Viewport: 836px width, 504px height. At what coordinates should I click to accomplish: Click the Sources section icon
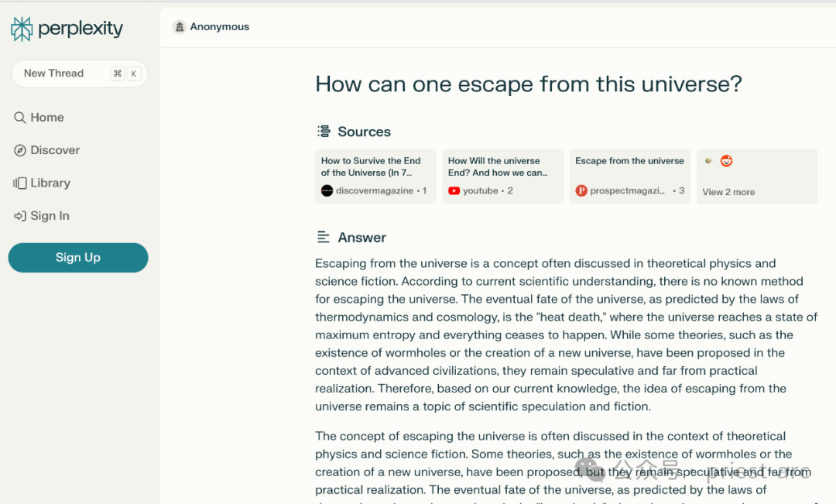(x=324, y=132)
